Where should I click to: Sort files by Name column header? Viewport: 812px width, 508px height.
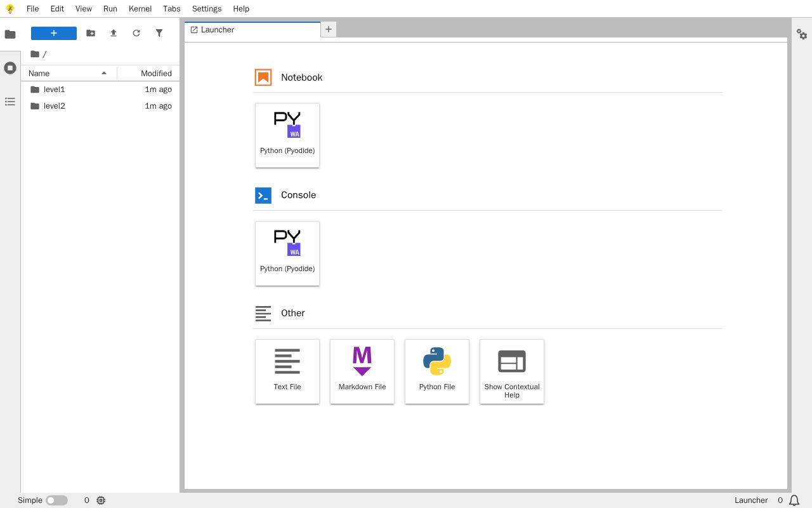pyautogui.click(x=69, y=73)
